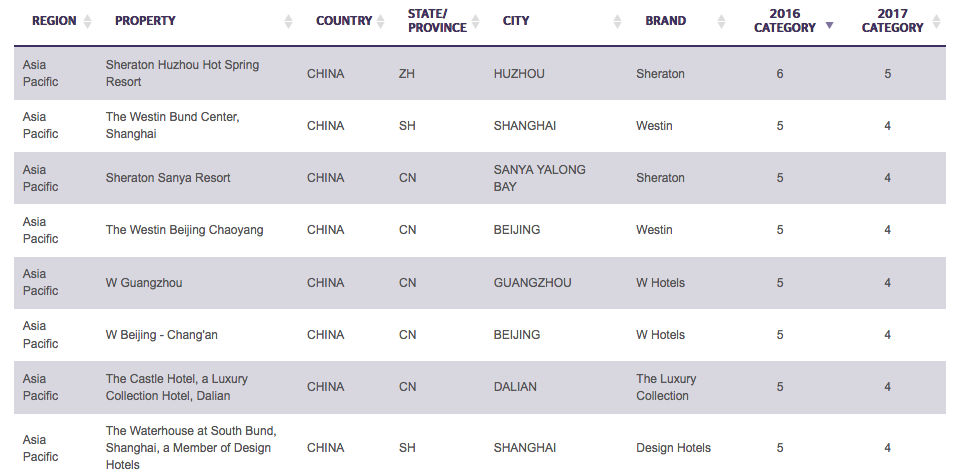This screenshot has height=473, width=959.
Task: Select W Beijing - Chang'an property
Action: coord(161,335)
